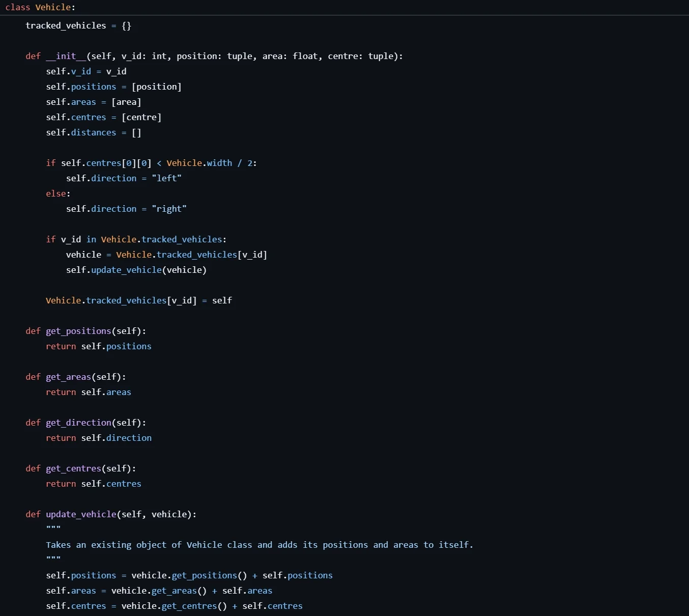Click 'self.areas = vehicle.get_areas()' line
Image resolution: width=689 pixels, height=616 pixels.
(x=159, y=591)
